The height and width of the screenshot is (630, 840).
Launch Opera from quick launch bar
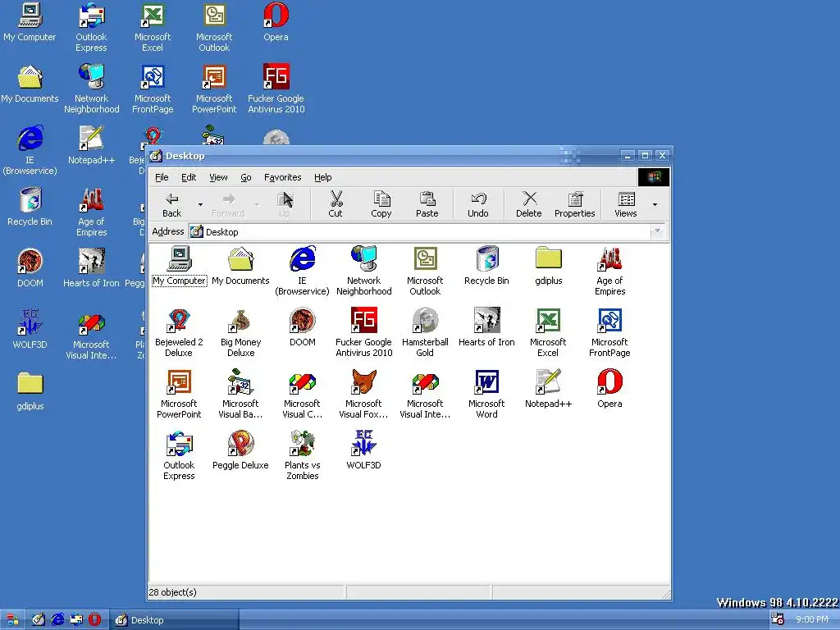95,620
